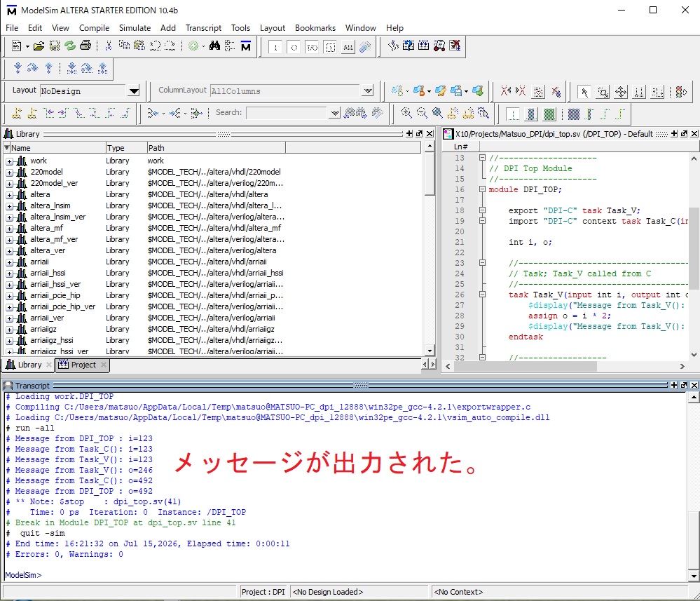
Task: Click the Search input field
Action: (287, 113)
